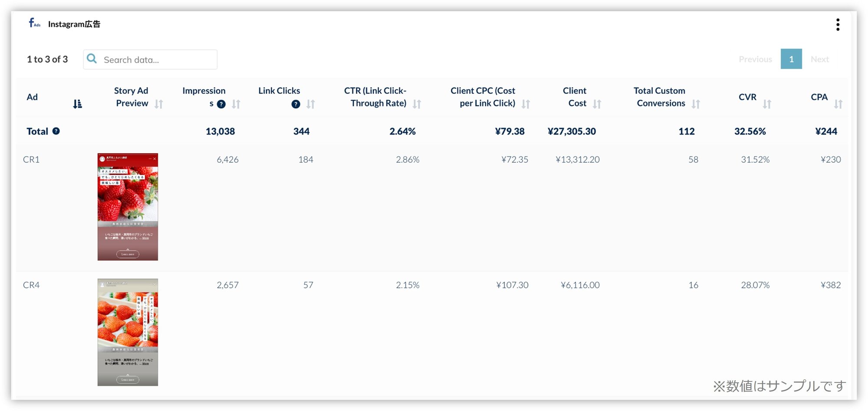Open the CR1 story ad thumbnail
Screen dimensions: 868x411
coord(128,207)
